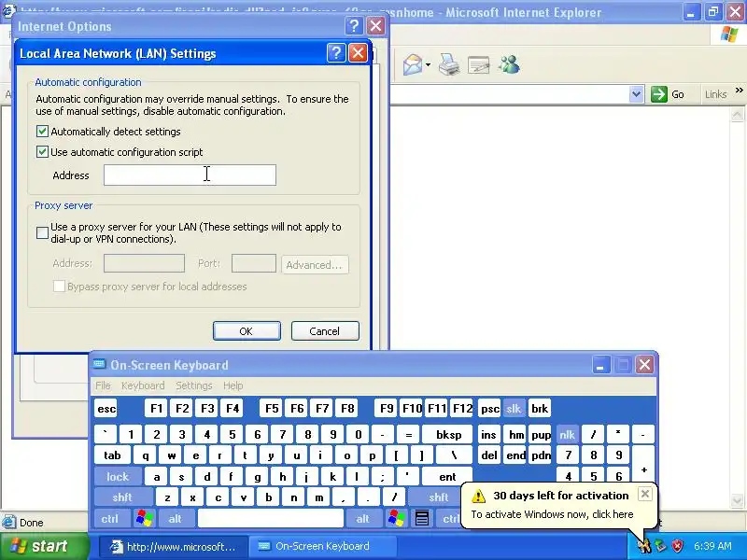The width and height of the screenshot is (747, 560).
Task: Click the Windows flag logo in IE
Action: [x=729, y=35]
